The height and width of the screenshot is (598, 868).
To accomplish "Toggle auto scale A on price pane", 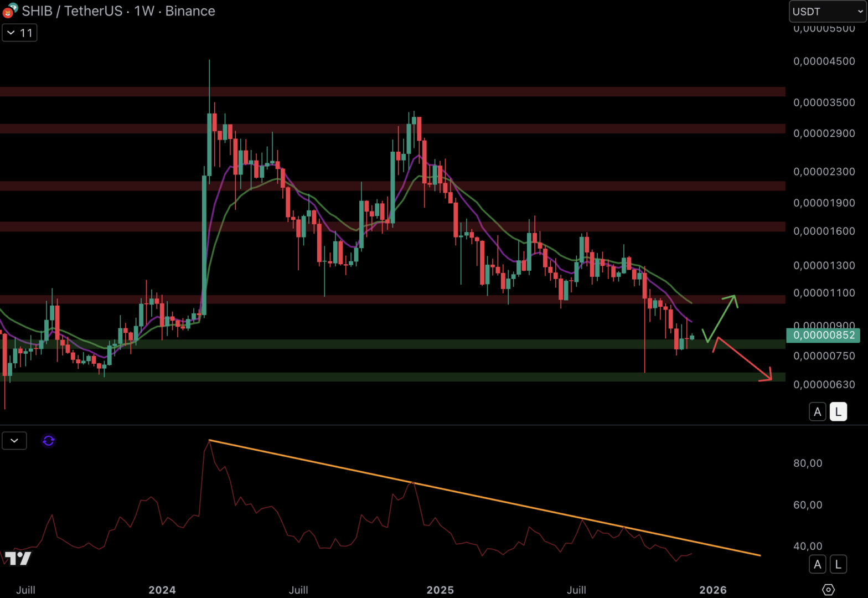I will 817,412.
